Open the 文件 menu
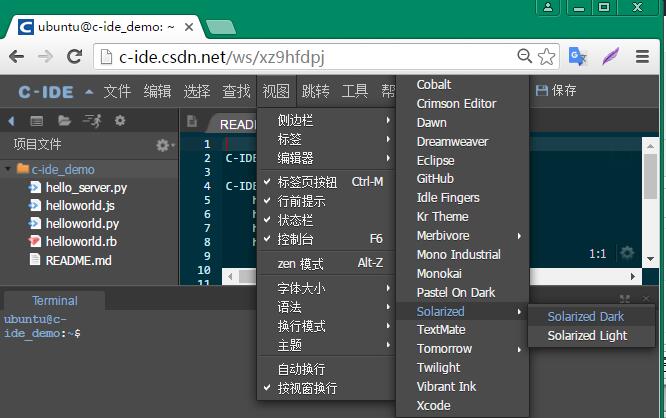The height and width of the screenshot is (418, 666). (x=117, y=91)
